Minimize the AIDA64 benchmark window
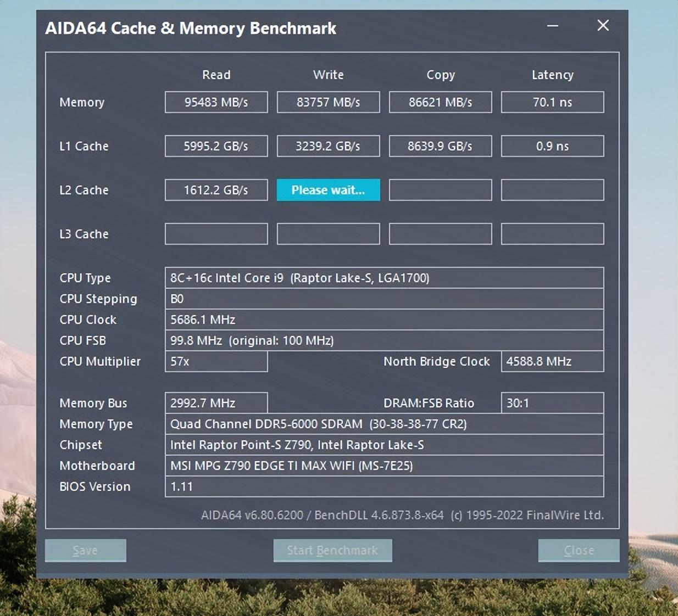This screenshot has height=616, width=678. coord(553,26)
